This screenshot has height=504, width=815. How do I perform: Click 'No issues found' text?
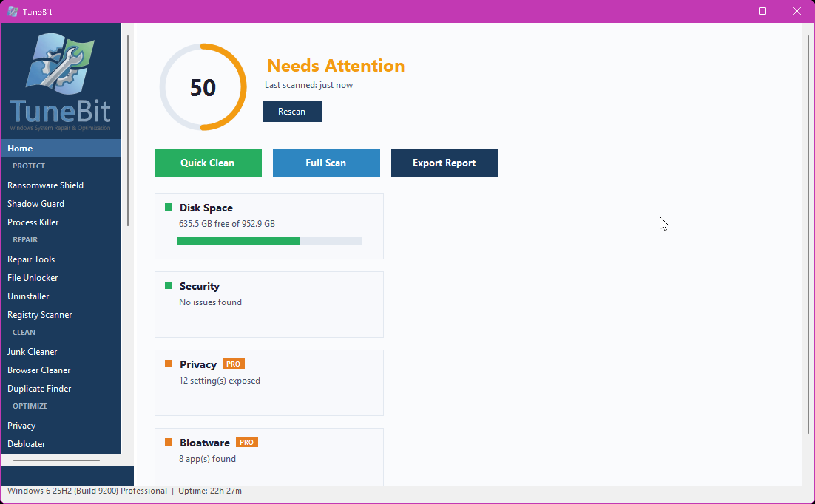click(210, 302)
